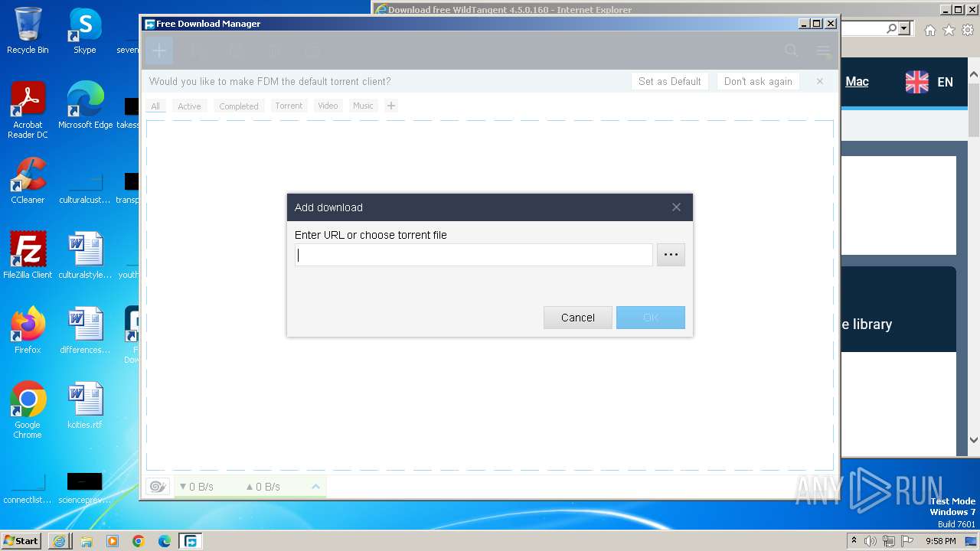Image resolution: width=980 pixels, height=551 pixels.
Task: Open Google Chrome desktop shortcut
Action: (x=28, y=410)
